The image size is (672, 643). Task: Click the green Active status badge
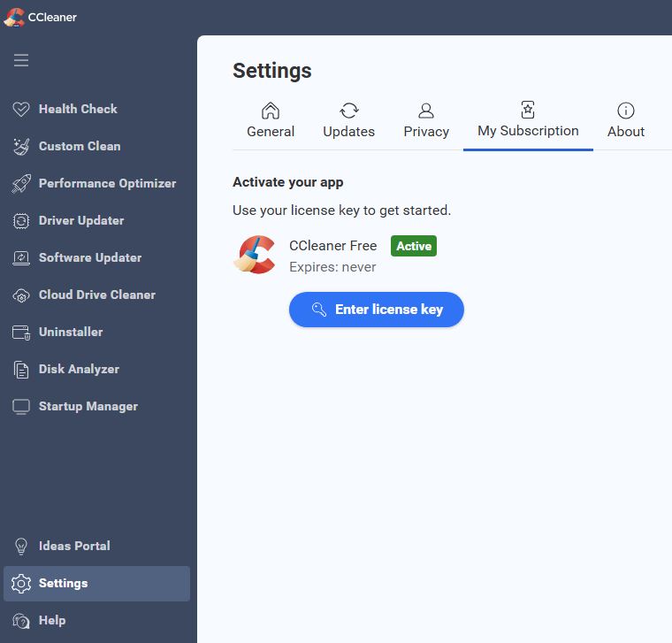point(414,246)
